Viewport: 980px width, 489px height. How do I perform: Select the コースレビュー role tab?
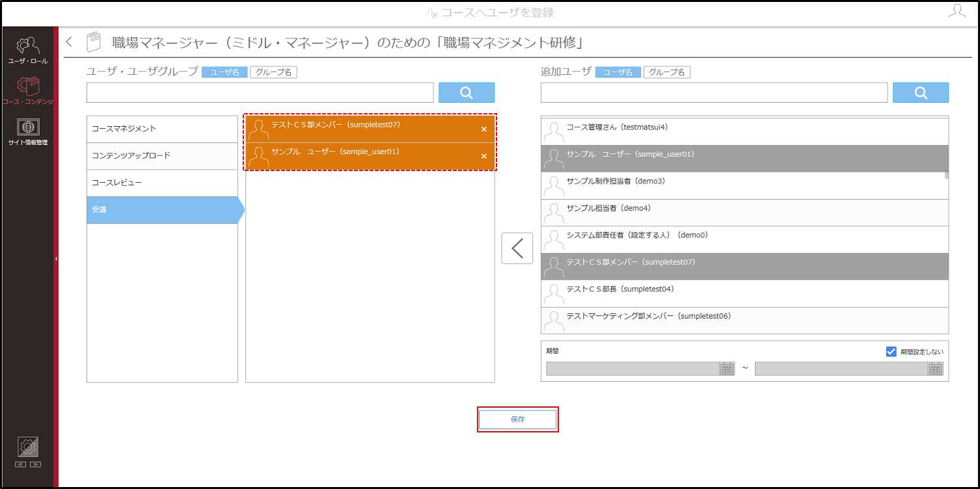click(x=163, y=183)
